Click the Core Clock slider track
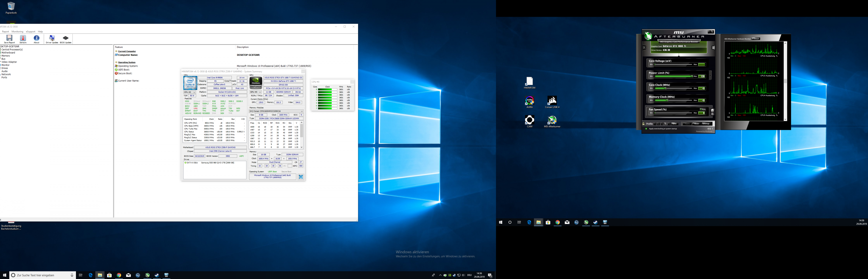 677,88
